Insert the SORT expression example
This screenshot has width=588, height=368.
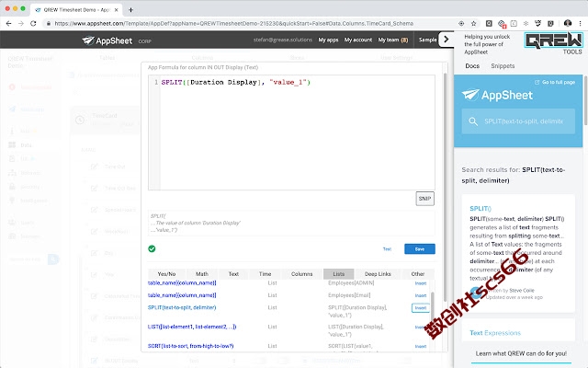(421, 346)
